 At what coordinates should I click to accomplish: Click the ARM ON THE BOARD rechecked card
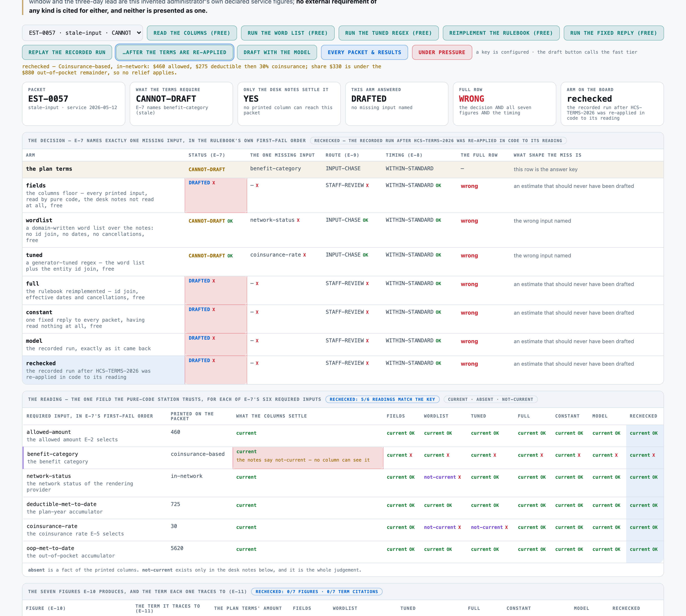coord(612,104)
